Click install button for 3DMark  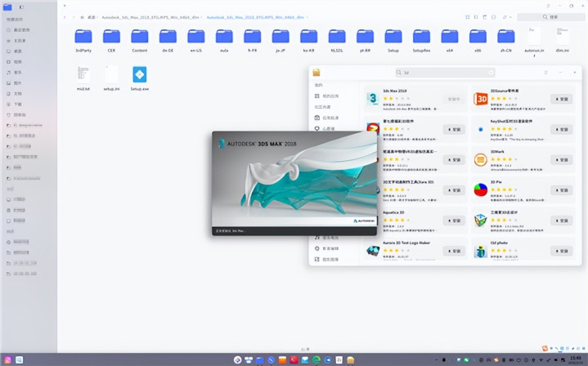561,160
